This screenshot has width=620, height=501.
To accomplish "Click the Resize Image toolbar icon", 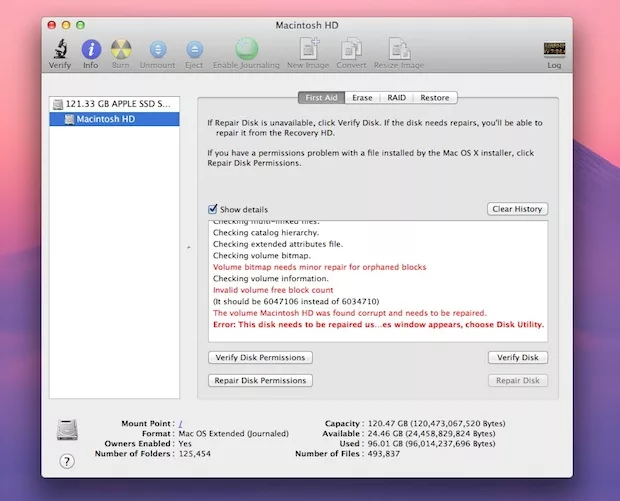I will click(399, 49).
